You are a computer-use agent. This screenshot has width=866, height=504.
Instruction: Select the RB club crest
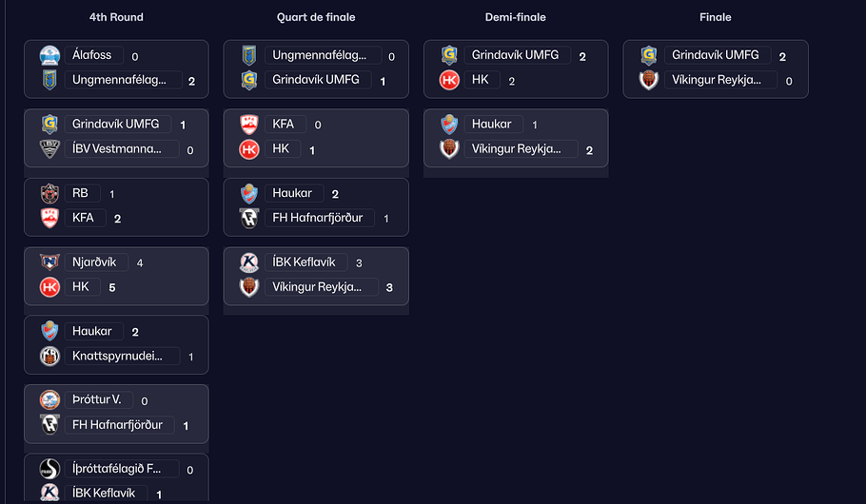pyautogui.click(x=50, y=194)
